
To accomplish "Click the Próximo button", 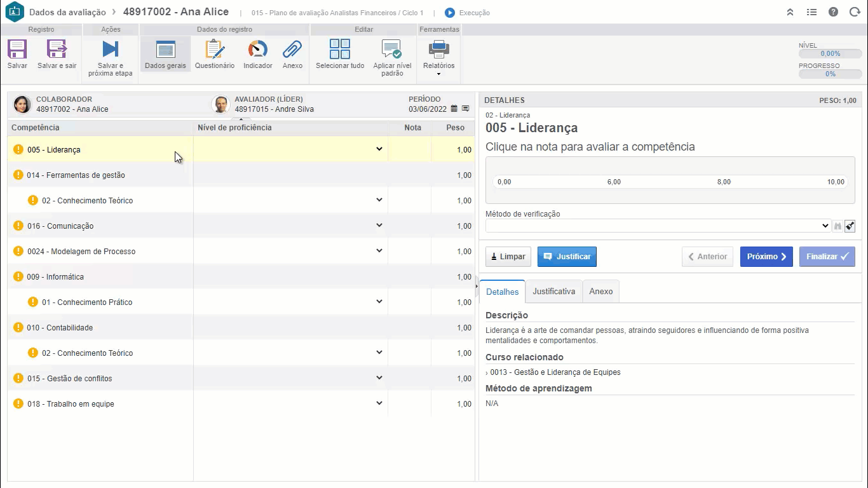I will 766,257.
